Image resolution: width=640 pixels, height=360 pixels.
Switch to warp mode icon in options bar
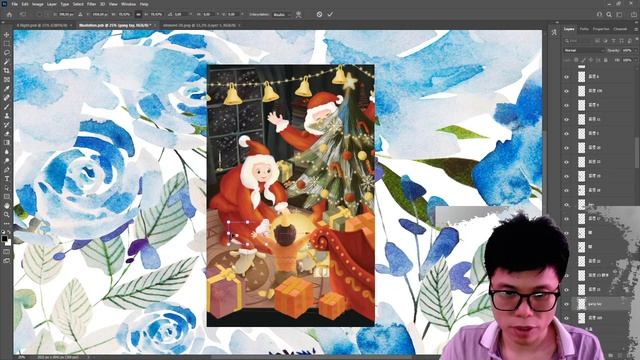coord(299,14)
